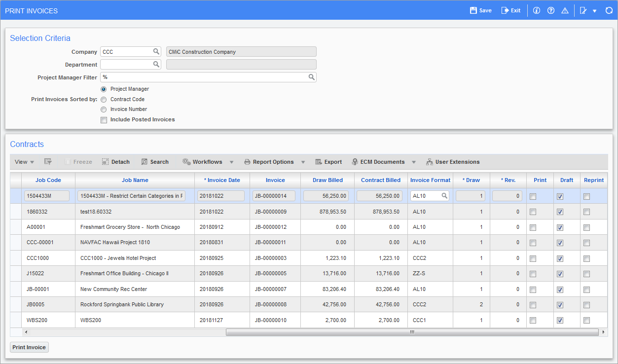The image size is (618, 364).
Task: Click the Export icon in the Contracts toolbar
Action: 328,161
